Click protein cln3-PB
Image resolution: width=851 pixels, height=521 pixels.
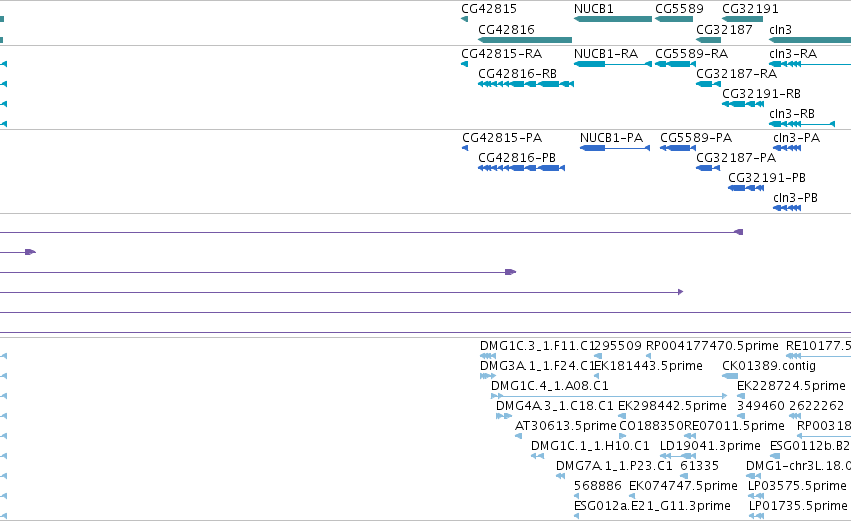pyautogui.click(x=795, y=198)
